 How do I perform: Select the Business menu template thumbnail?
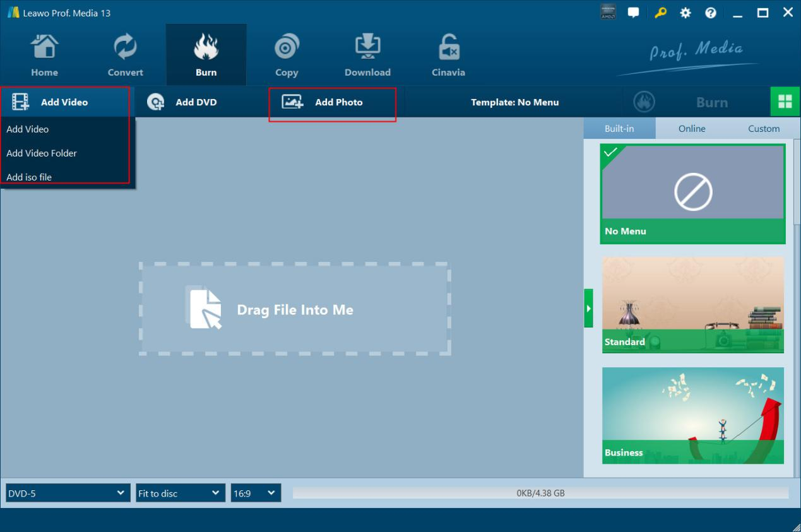(692, 415)
